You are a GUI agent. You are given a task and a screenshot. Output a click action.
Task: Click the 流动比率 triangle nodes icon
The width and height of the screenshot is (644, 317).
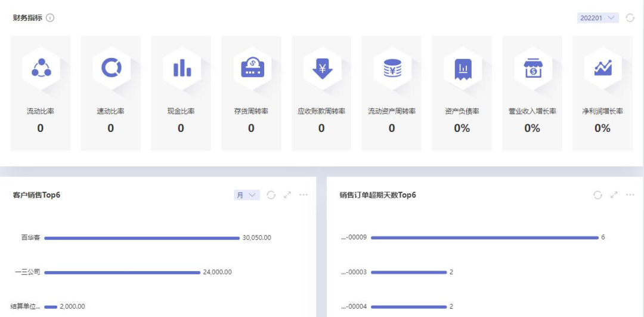coord(41,68)
